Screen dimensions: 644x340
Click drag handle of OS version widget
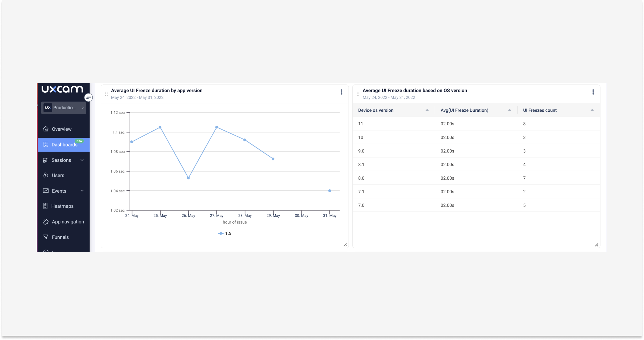click(358, 94)
